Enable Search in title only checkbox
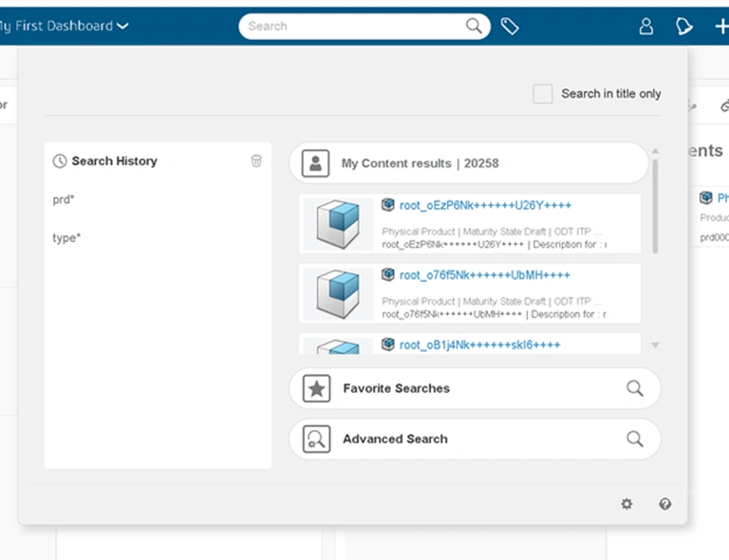The height and width of the screenshot is (560, 729). point(543,94)
